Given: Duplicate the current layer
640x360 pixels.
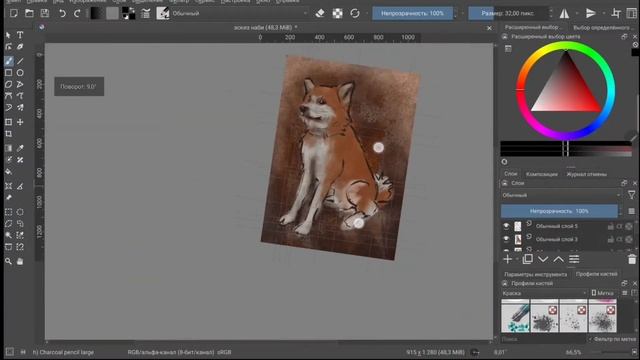Looking at the screenshot, I should click(527, 259).
